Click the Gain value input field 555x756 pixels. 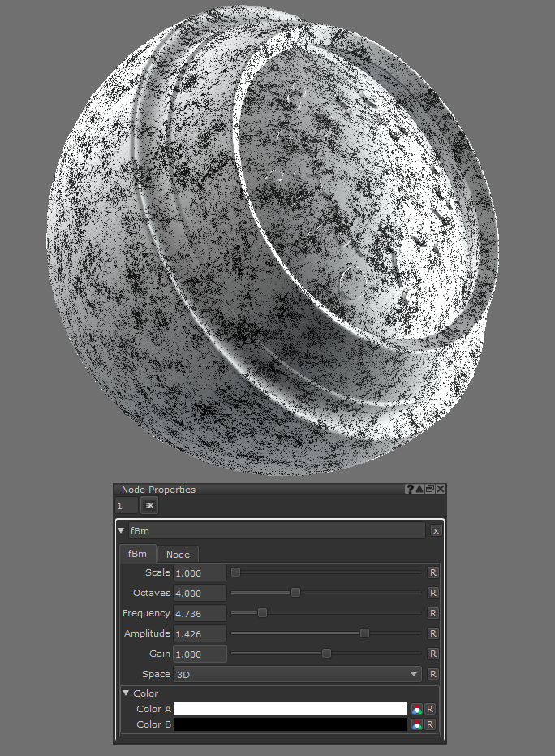200,654
